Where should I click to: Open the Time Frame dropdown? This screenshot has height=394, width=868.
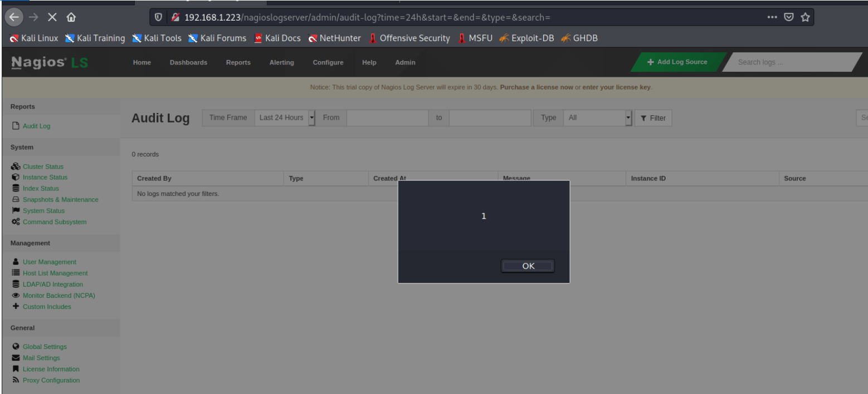tap(285, 118)
